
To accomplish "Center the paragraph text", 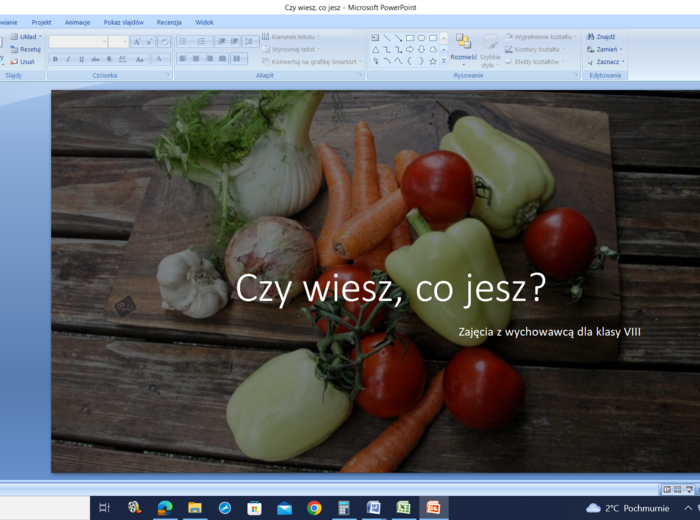I will click(196, 58).
